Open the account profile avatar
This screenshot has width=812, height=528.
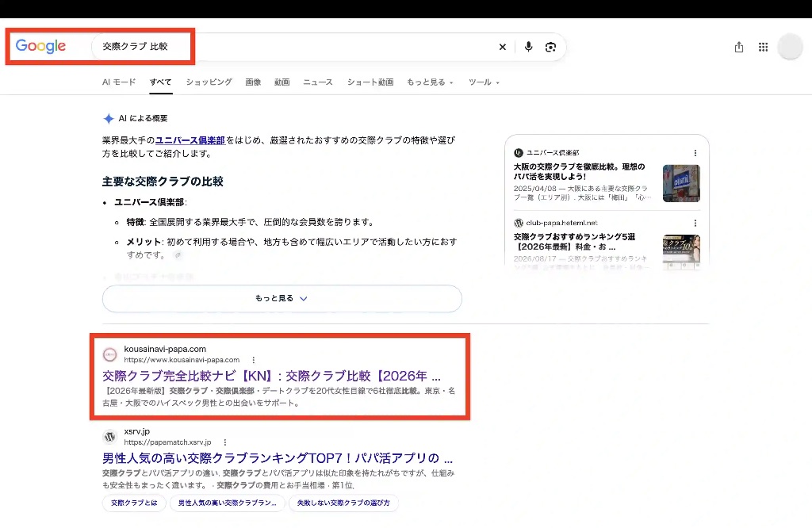pos(791,47)
